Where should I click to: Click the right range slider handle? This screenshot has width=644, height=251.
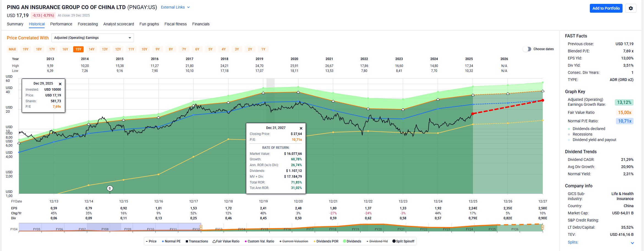point(542,227)
